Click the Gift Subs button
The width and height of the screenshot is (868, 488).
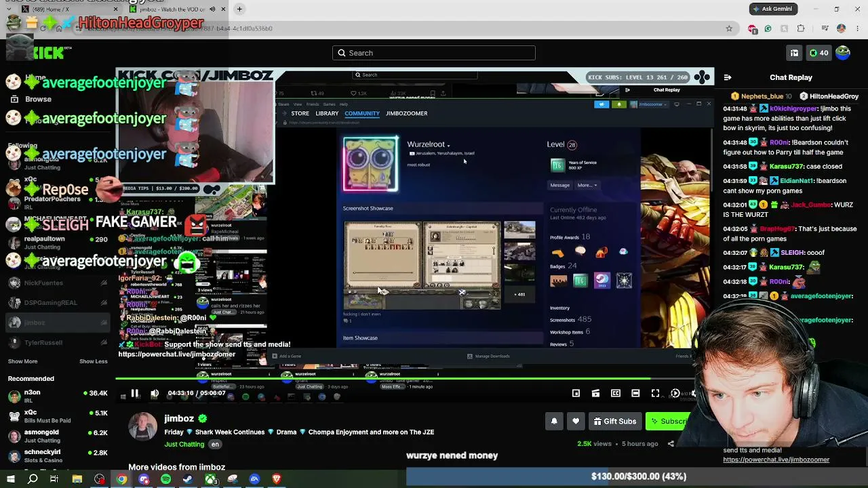[615, 422]
